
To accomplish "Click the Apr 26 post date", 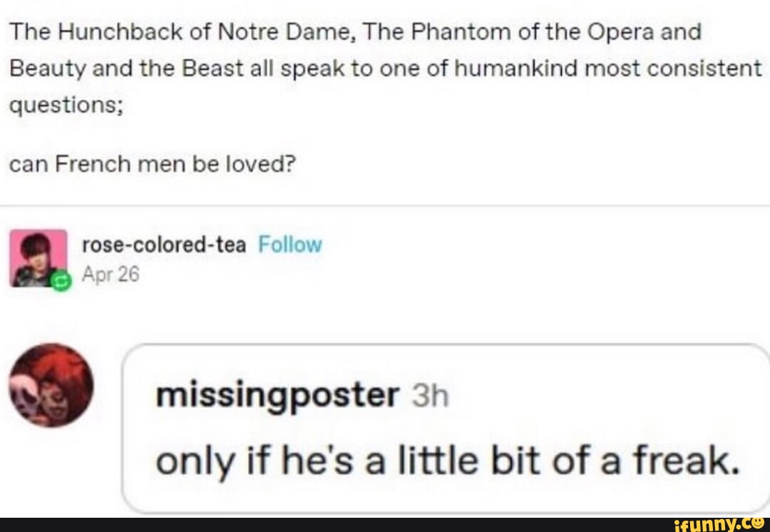I will click(x=111, y=274).
